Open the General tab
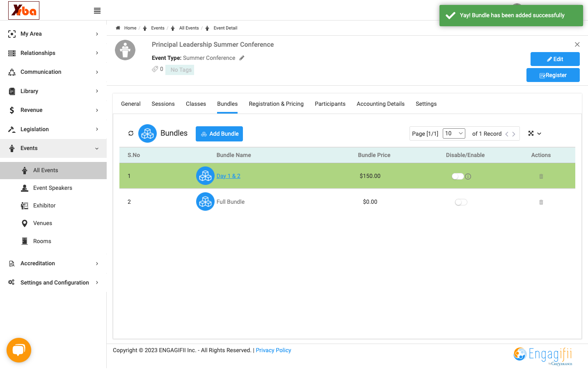Screen dimensions: 588x369 (x=131, y=104)
